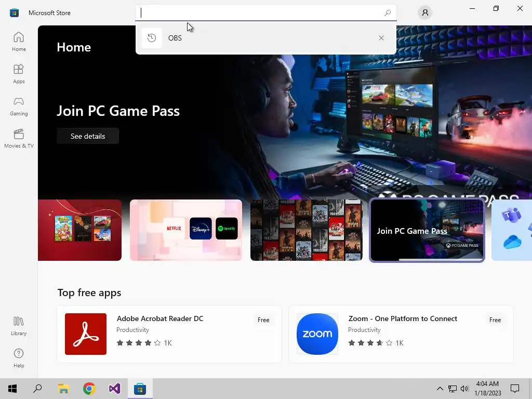The width and height of the screenshot is (532, 399).
Task: Open the taskbar clock and date
Action: pyautogui.click(x=487, y=389)
